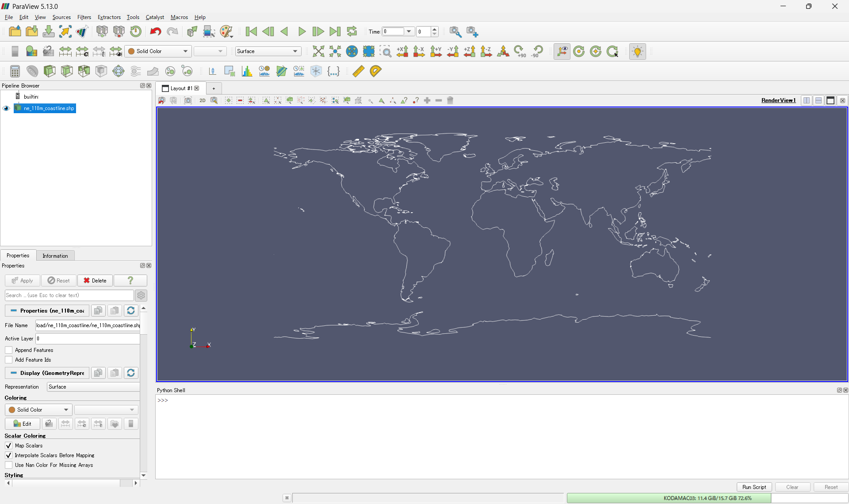Click the Active Layer input field

pyautogui.click(x=88, y=339)
